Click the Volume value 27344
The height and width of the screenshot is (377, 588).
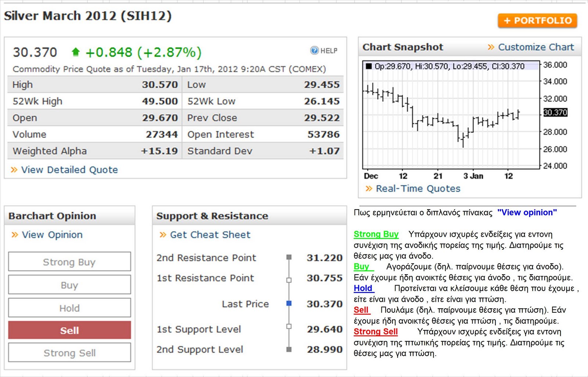pos(162,134)
